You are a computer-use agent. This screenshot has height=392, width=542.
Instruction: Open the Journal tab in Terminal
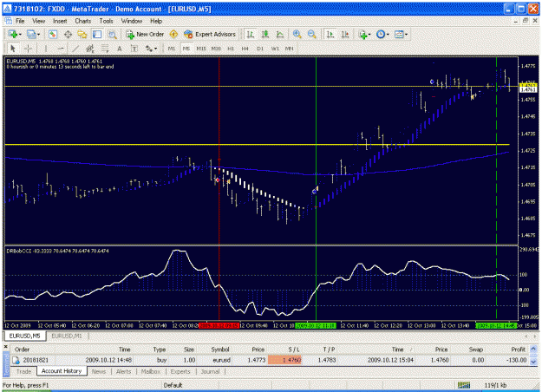click(x=210, y=371)
